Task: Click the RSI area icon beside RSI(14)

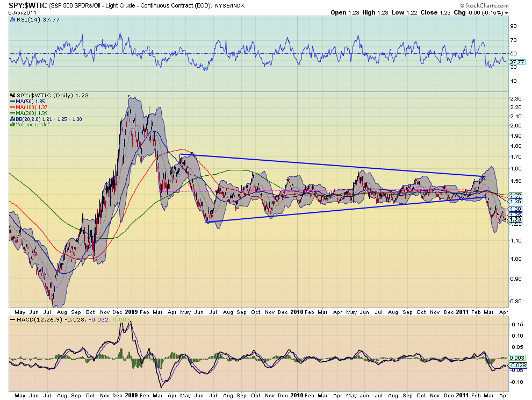Action: (x=13, y=20)
